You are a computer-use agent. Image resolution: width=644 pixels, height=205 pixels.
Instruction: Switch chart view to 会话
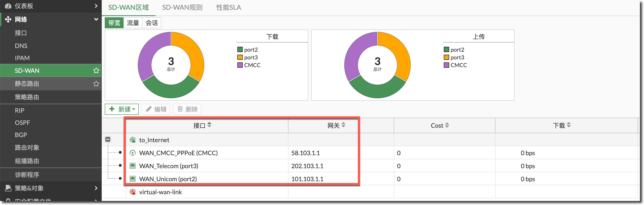tap(152, 23)
